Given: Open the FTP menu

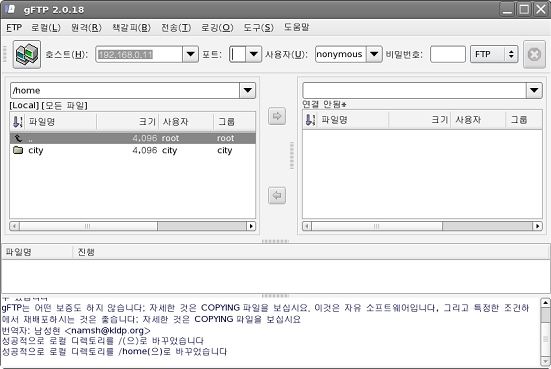Looking at the screenshot, I should pyautogui.click(x=14, y=27).
